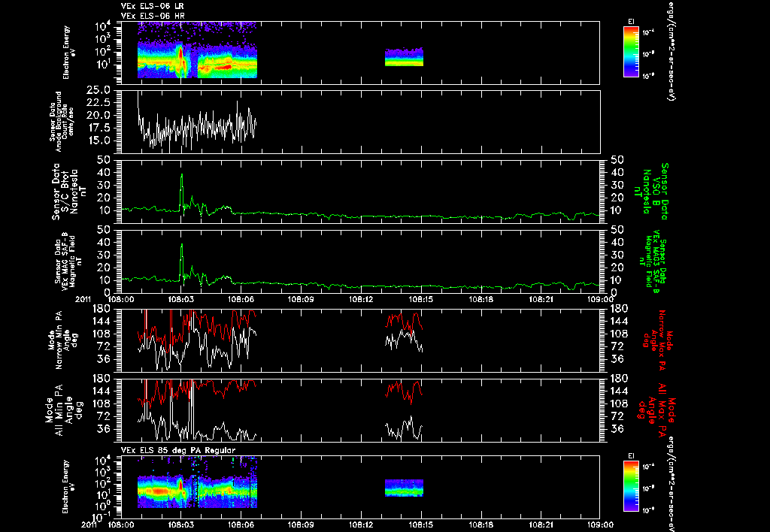This screenshot has height=532, width=770.
Task: Select the "VEx ELS 85 deg PA Regular" panel title
Action: (178, 450)
